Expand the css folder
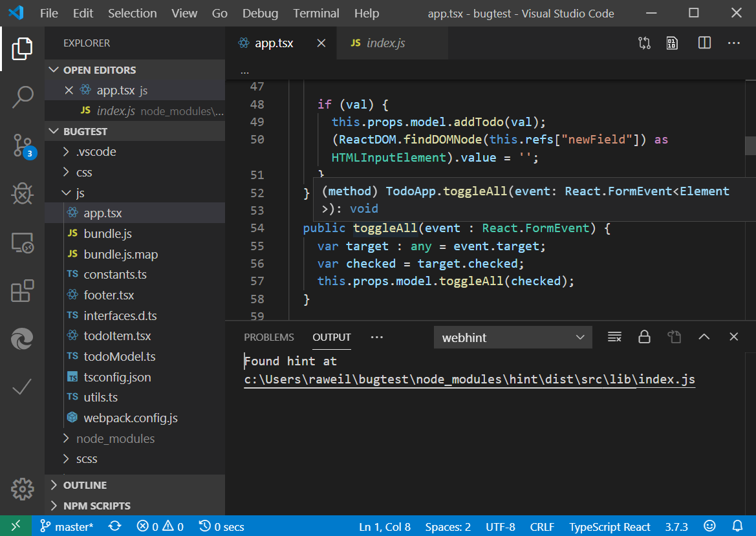The width and height of the screenshot is (756, 536). point(135,173)
